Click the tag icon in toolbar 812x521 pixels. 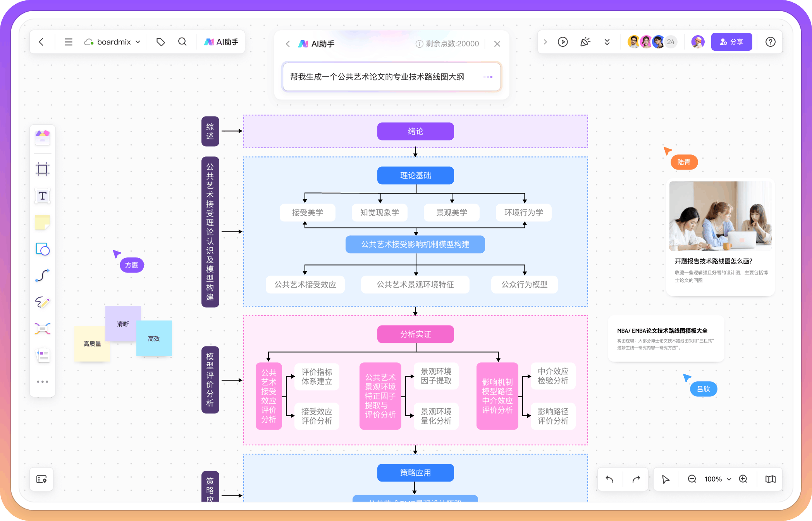161,42
